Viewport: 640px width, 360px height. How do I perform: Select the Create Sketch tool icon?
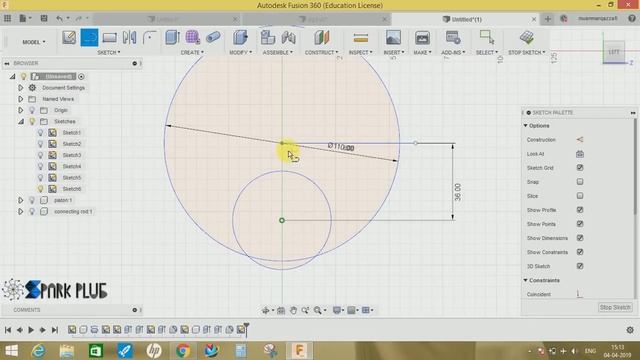pyautogui.click(x=69, y=38)
